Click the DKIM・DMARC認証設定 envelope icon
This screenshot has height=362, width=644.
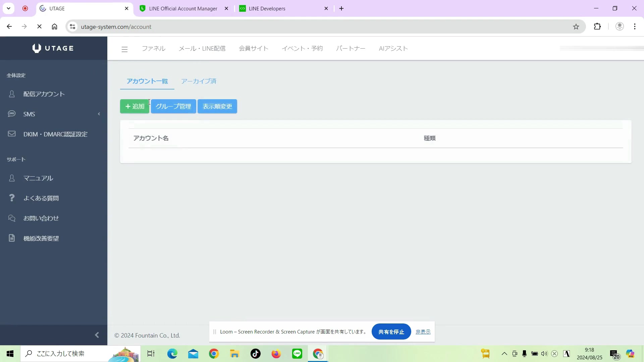(x=11, y=134)
